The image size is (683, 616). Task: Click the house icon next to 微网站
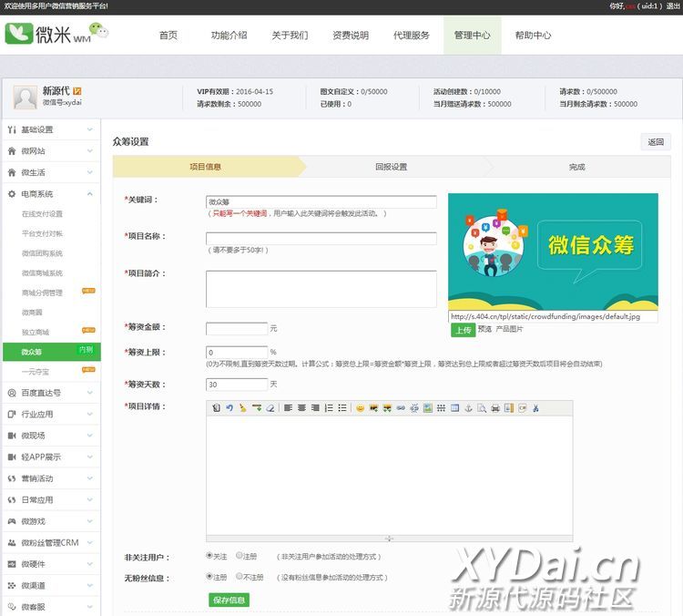pyautogui.click(x=12, y=151)
